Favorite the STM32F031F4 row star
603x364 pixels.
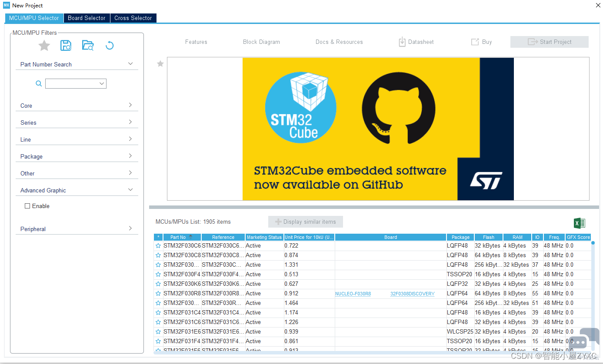click(x=158, y=341)
